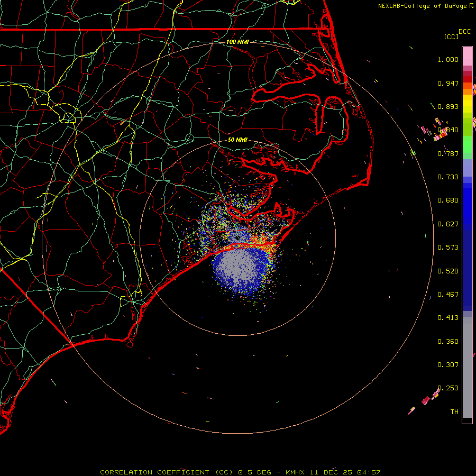The width and height of the screenshot is (476, 476).
Task: Click the 0.787 legend value
Action: point(448,153)
